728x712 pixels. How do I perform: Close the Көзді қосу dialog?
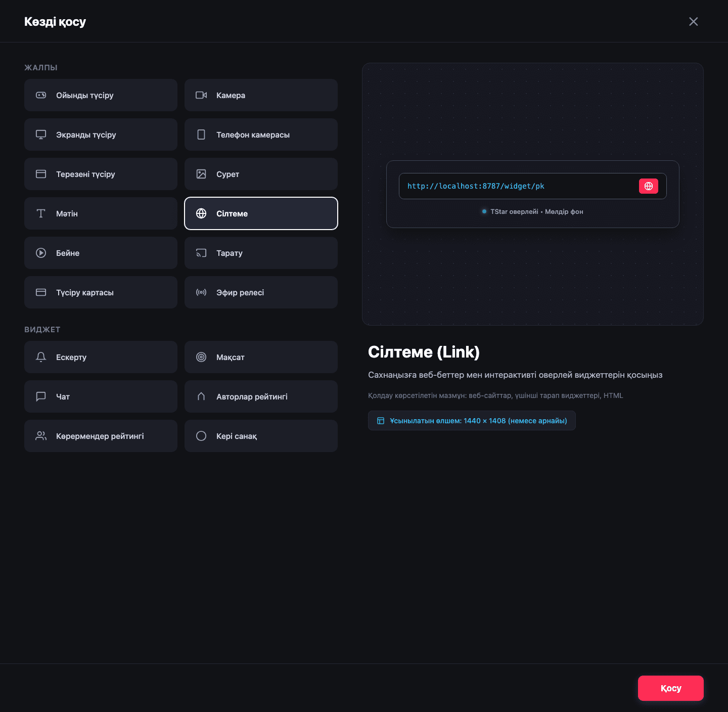(694, 21)
